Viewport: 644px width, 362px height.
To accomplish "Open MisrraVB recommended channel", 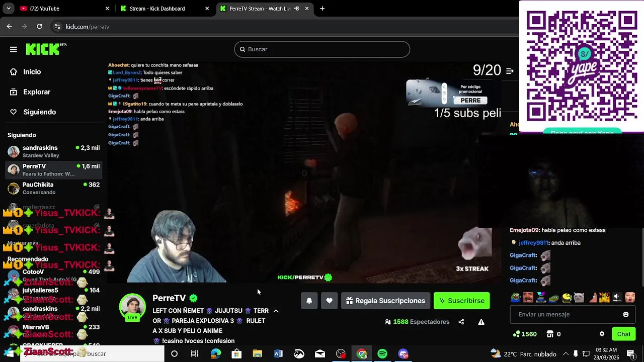I will (x=53, y=330).
